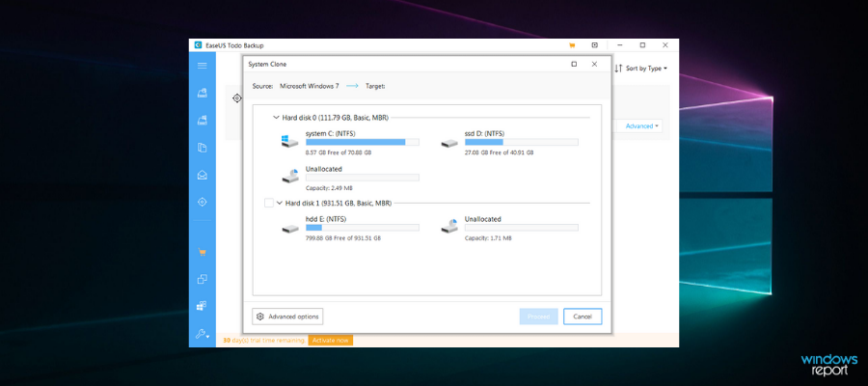Collapse the Hard disk 0 group

coord(276,118)
